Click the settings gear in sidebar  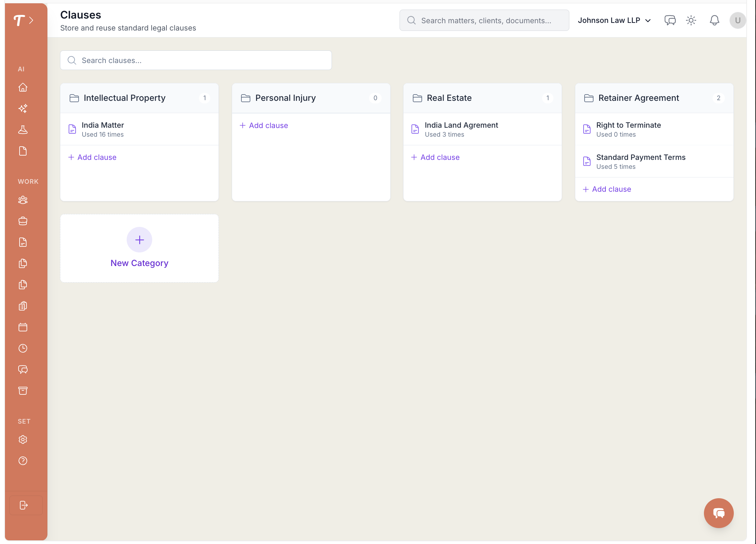pyautogui.click(x=23, y=439)
